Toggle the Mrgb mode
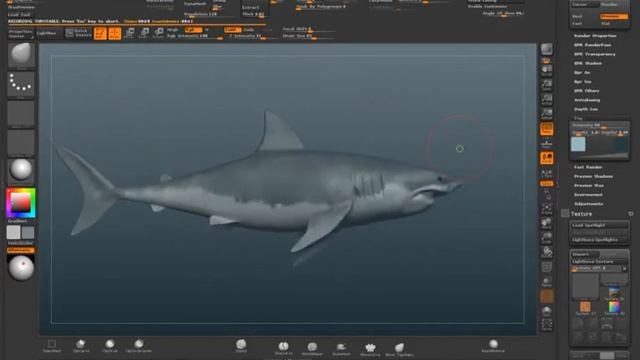 [x=173, y=30]
